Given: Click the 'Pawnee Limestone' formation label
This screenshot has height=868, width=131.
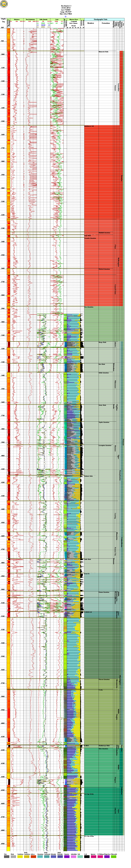Looking at the screenshot, I should [x=104, y=592].
